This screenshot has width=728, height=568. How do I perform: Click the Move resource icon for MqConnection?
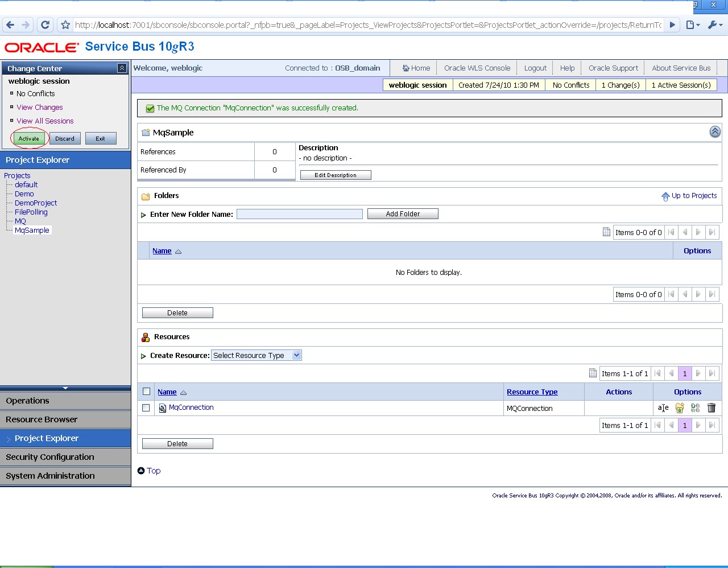coord(679,408)
